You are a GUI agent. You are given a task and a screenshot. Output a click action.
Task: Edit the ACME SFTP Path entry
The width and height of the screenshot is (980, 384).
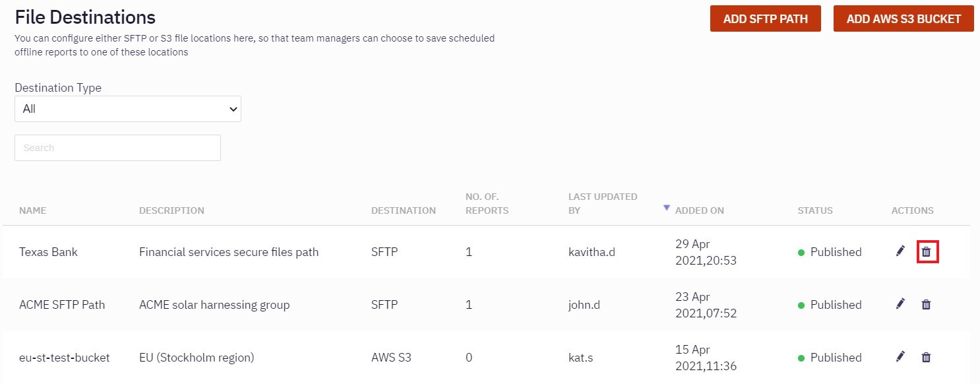click(x=900, y=304)
